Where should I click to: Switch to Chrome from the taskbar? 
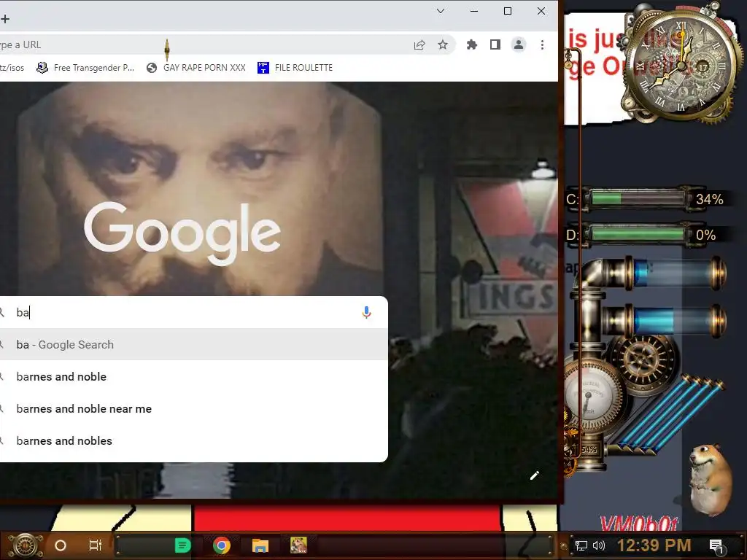222,545
